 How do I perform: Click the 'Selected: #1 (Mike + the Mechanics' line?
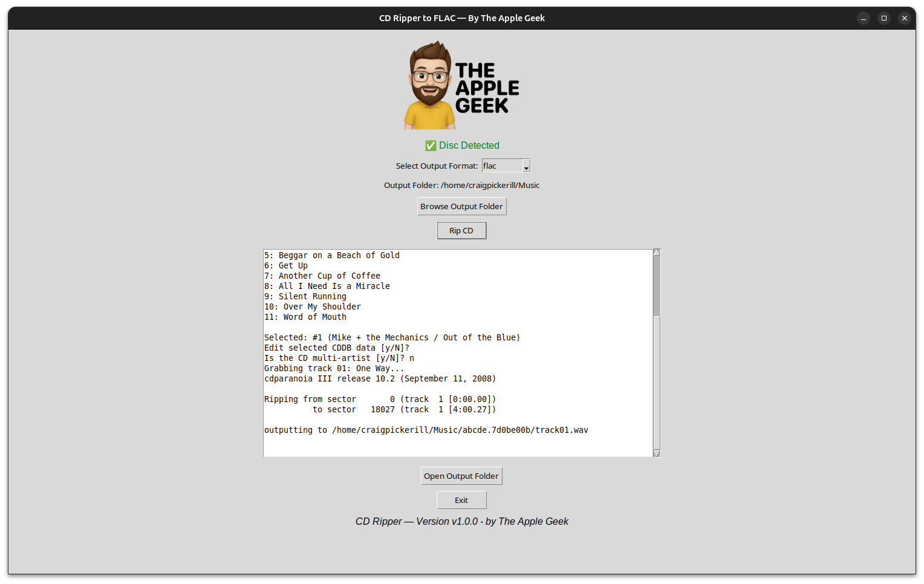point(392,338)
